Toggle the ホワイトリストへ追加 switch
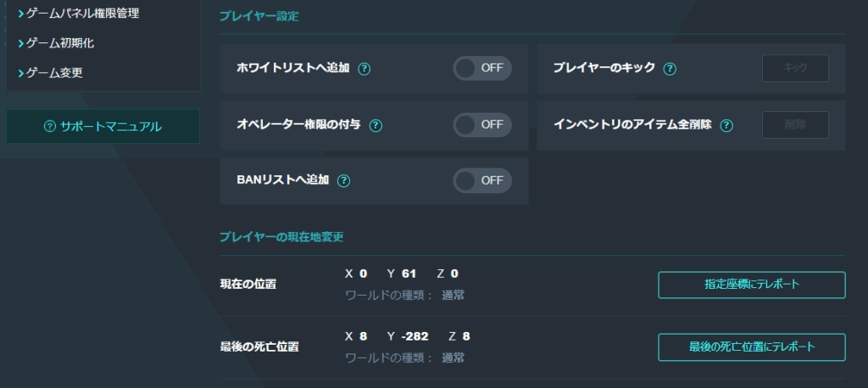The image size is (868, 388). (x=482, y=68)
